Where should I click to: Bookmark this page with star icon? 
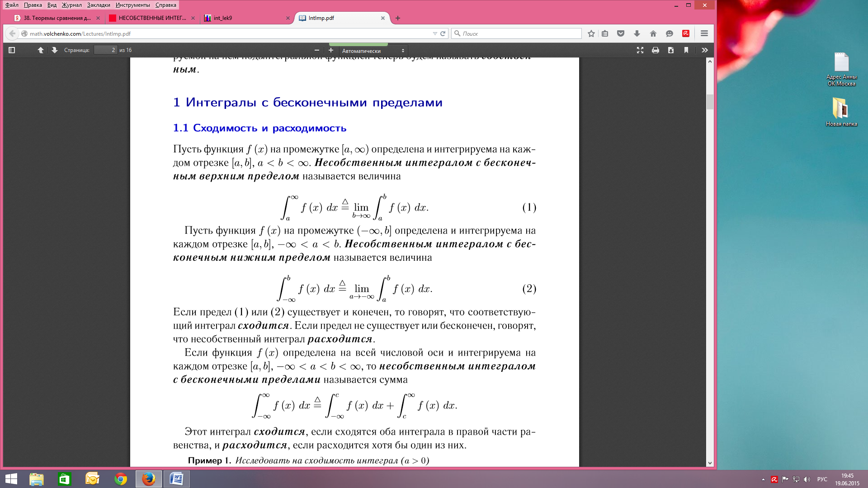[x=591, y=33]
